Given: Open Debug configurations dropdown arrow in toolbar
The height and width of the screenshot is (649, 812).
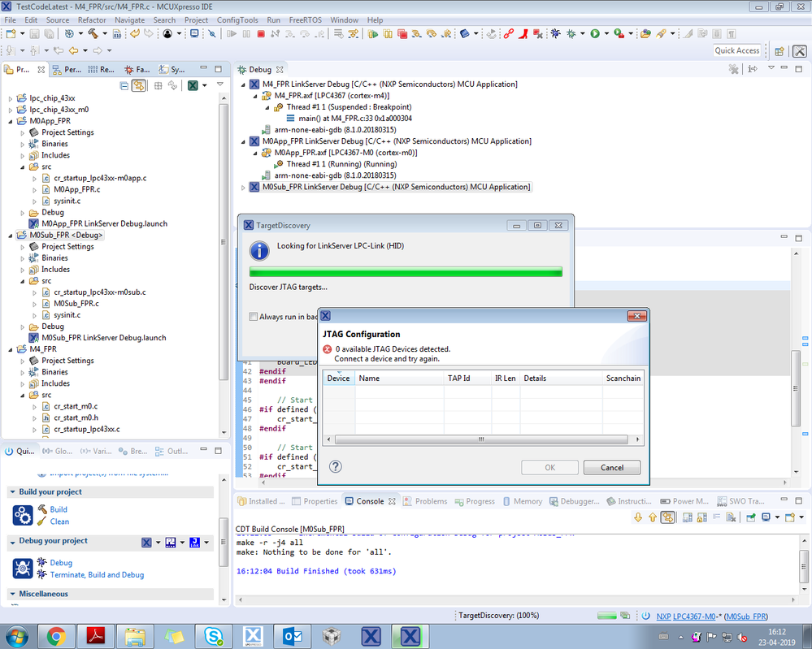Looking at the screenshot, I should click(x=583, y=33).
